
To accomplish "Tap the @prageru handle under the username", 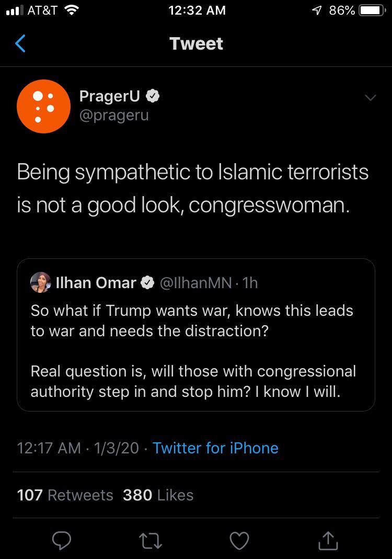I will (x=116, y=115).
